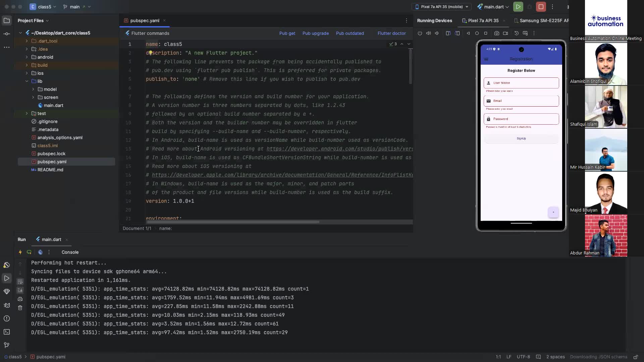The image size is (644, 362).
Task: Expand the android folder
Action: tap(27, 57)
